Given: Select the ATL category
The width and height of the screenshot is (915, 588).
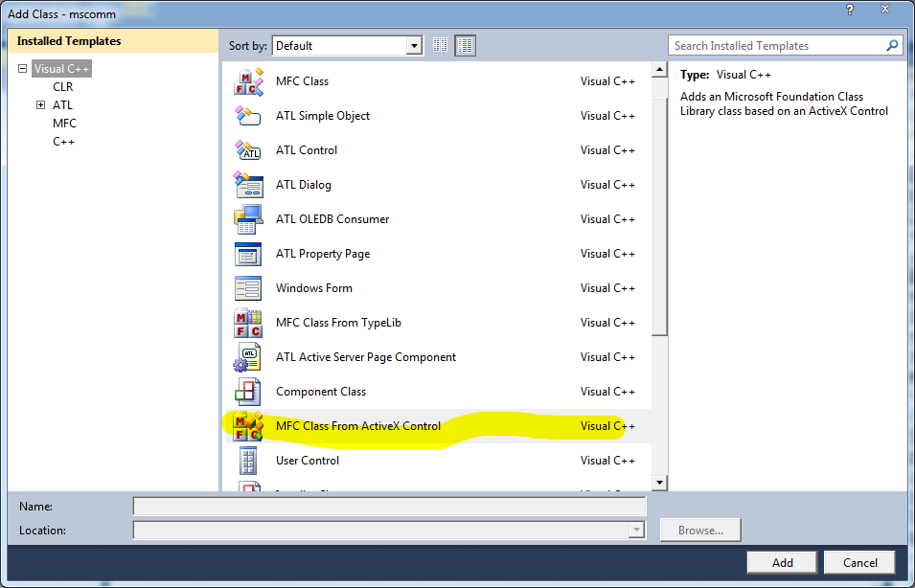Looking at the screenshot, I should (62, 105).
